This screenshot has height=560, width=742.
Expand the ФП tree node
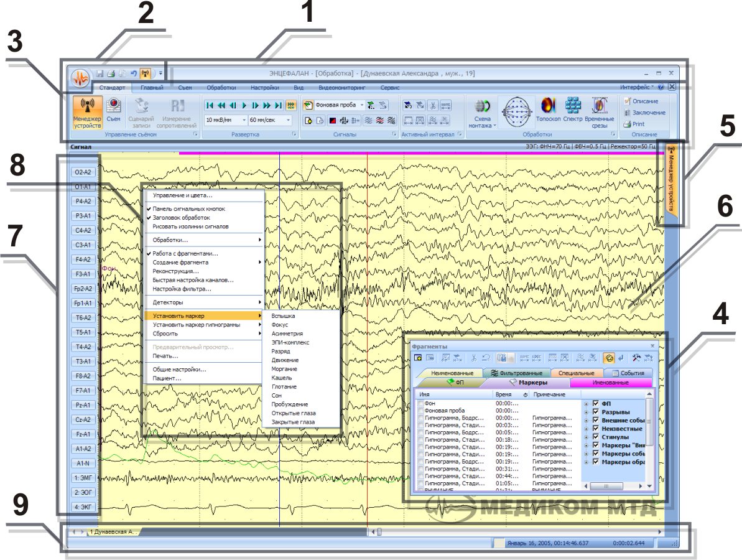pyautogui.click(x=587, y=404)
